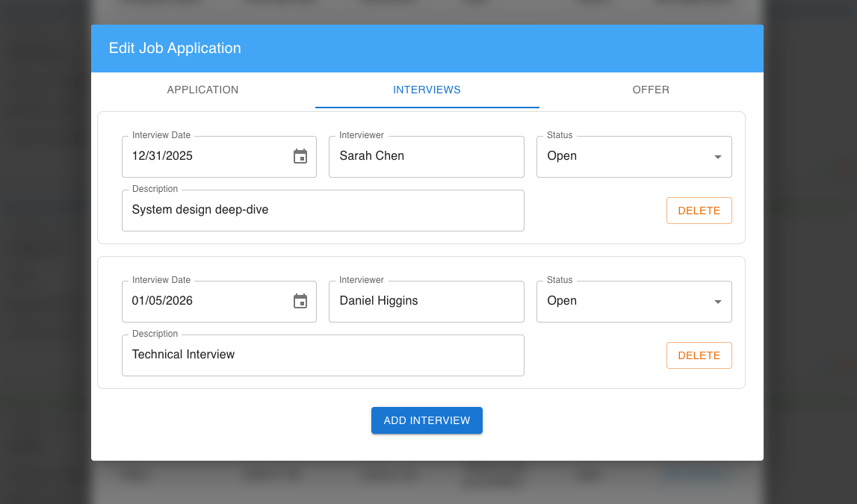Open calendar picker for 01/05/2026 interview date
857x504 pixels.
300,302
